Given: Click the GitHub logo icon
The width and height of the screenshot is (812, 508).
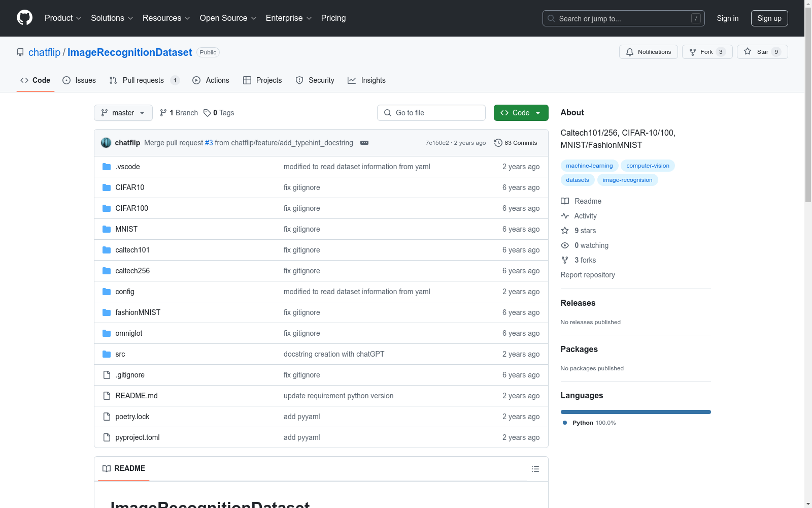Looking at the screenshot, I should click(24, 18).
